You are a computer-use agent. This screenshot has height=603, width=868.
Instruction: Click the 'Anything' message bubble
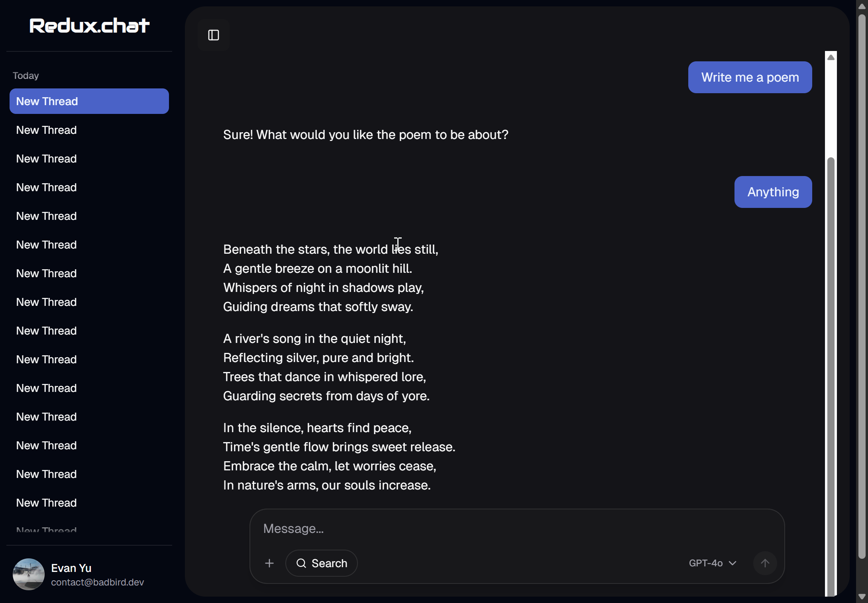[773, 192]
